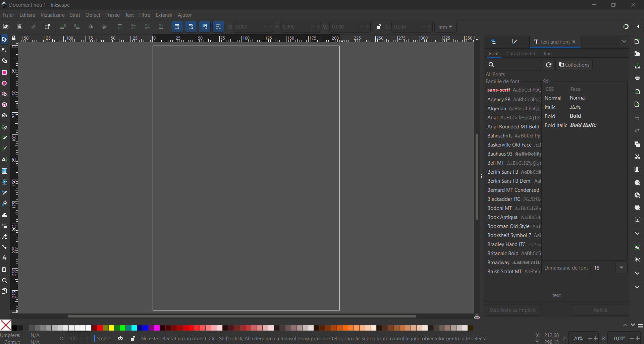Select the Pen Bezier tool
This screenshot has height=344, width=644.
[4, 127]
